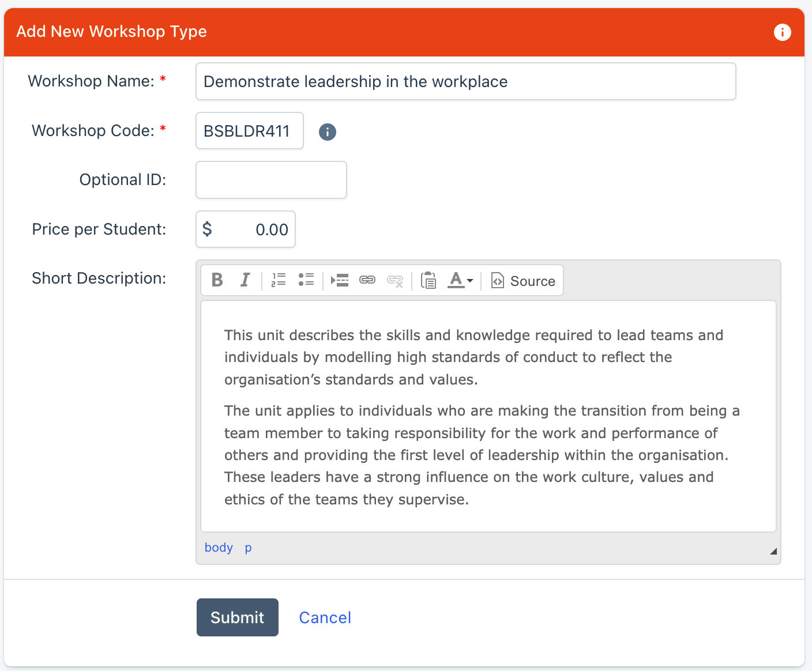Insert a bulleted list
Viewport: 812px width, 671px height.
tap(306, 280)
